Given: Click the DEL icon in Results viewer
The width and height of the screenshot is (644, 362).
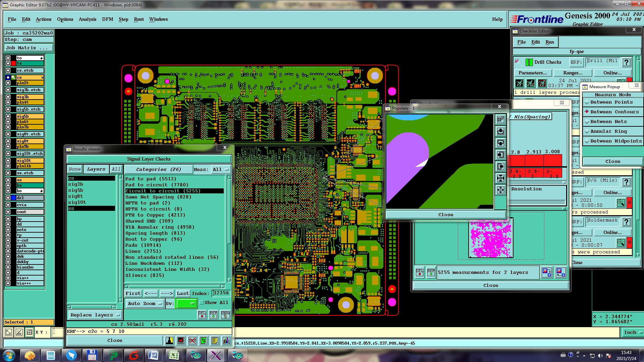Looking at the screenshot, I should point(202,314).
